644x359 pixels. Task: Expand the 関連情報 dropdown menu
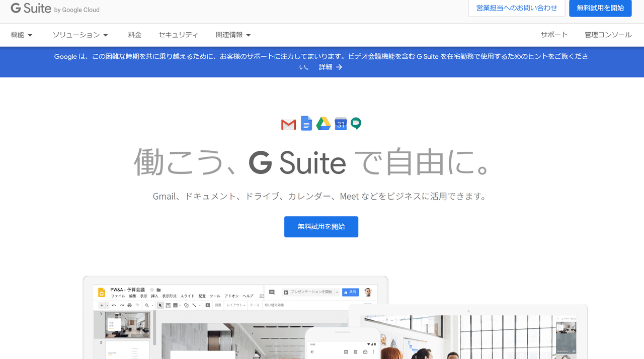click(x=233, y=35)
